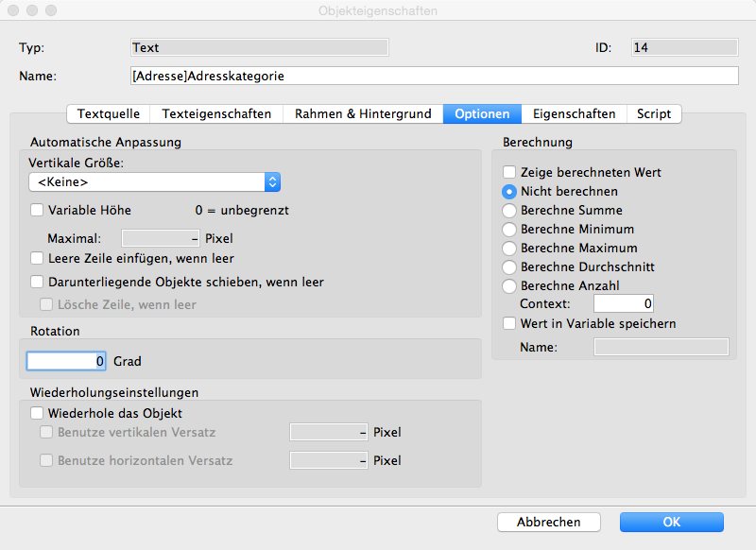Viewport: 756px width, 550px height.
Task: Choose Berechne Durchschnitt option
Action: click(x=509, y=267)
